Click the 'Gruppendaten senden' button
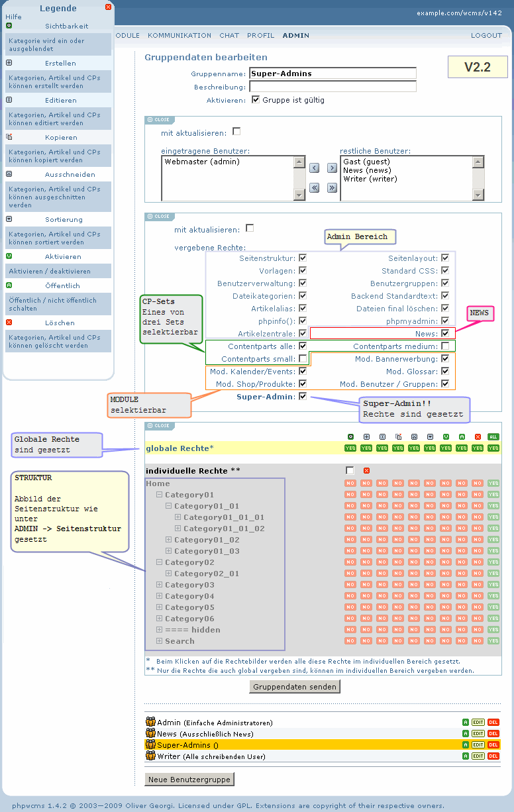 [x=295, y=687]
